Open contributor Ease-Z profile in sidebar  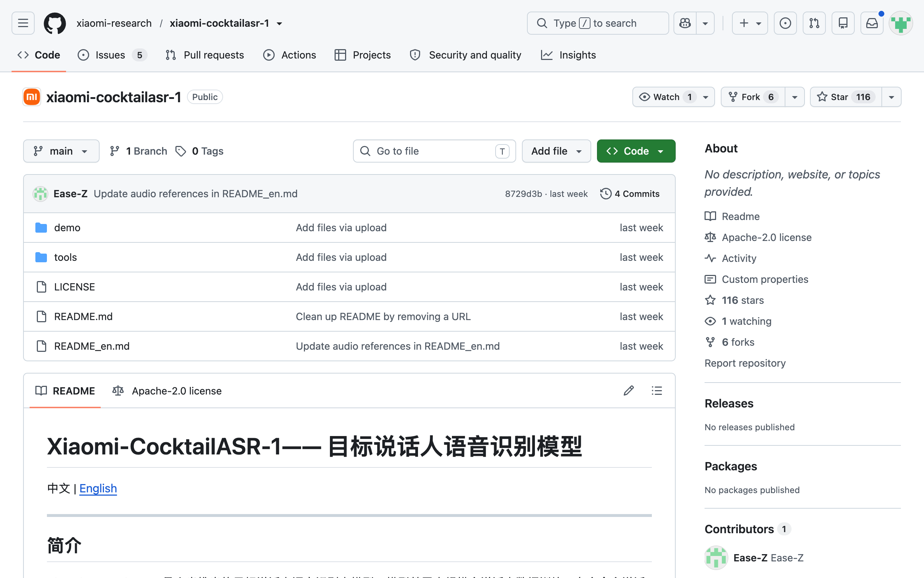tap(754, 558)
